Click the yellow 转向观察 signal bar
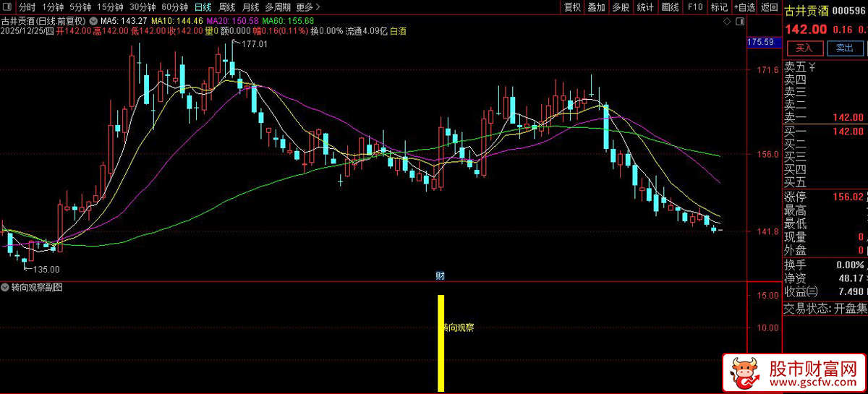 click(440, 343)
